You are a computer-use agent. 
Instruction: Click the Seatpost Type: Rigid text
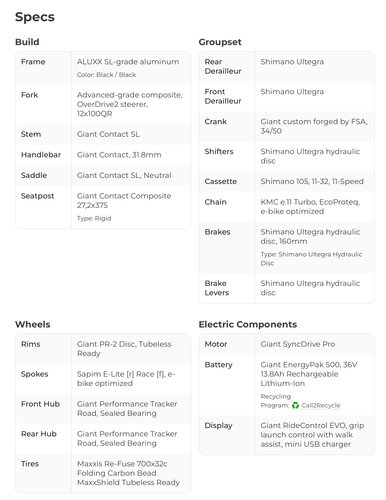[x=94, y=218]
